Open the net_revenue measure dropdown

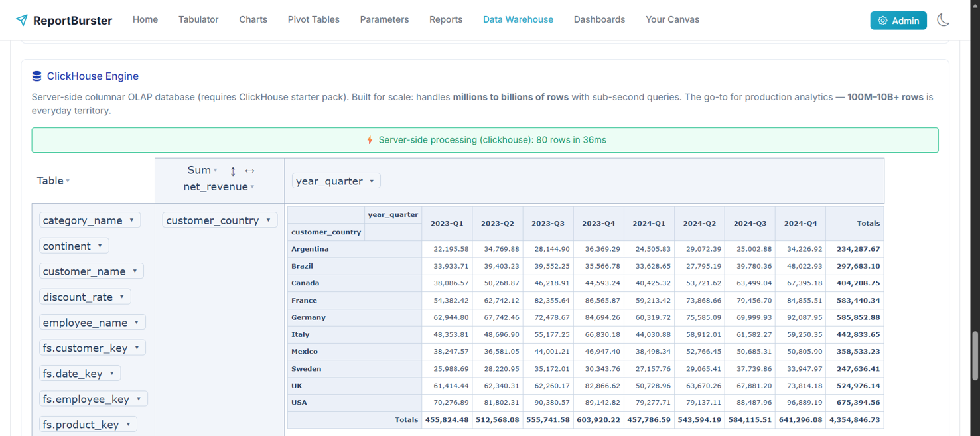250,187
